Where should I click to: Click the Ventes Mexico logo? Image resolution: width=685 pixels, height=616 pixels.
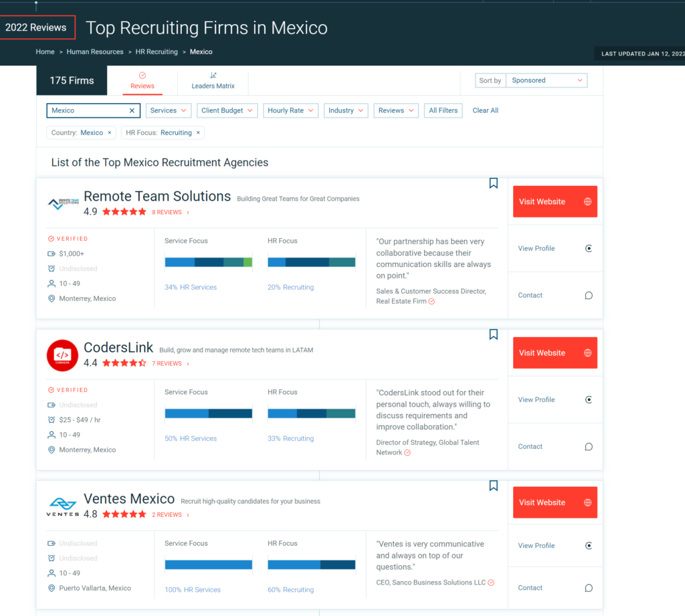point(63,507)
